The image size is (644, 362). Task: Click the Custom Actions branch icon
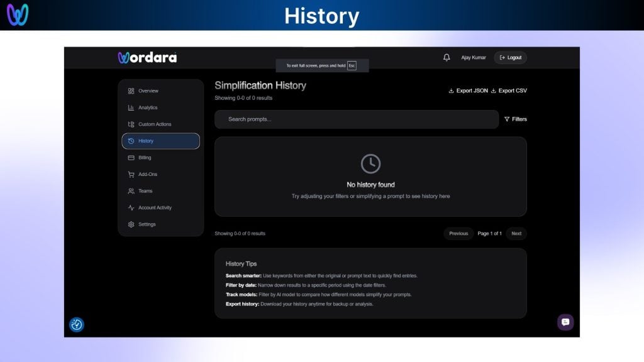[x=131, y=124]
